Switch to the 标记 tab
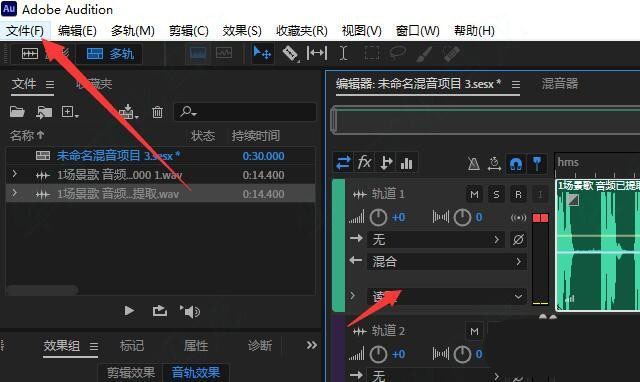640x382 pixels. pyautogui.click(x=132, y=346)
